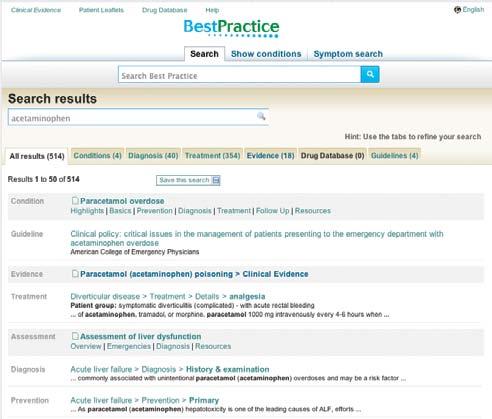Screen dimensions: 492x419
Task: Click document icon beside Paracetamol poisoning evidence
Action: coord(75,273)
